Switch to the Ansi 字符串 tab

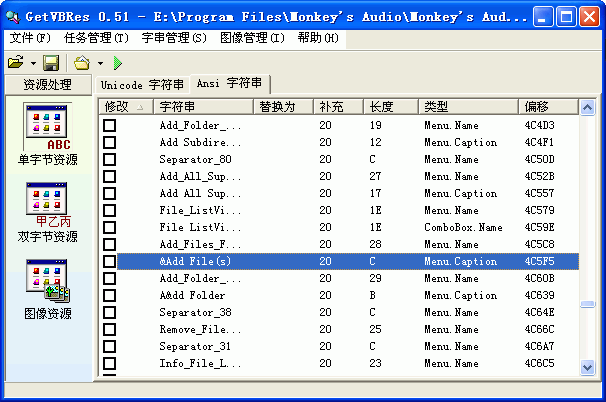(x=230, y=83)
